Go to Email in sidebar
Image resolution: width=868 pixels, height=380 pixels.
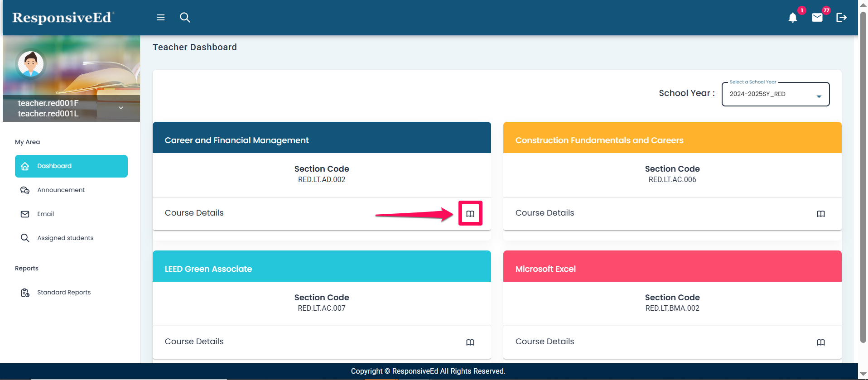point(45,214)
